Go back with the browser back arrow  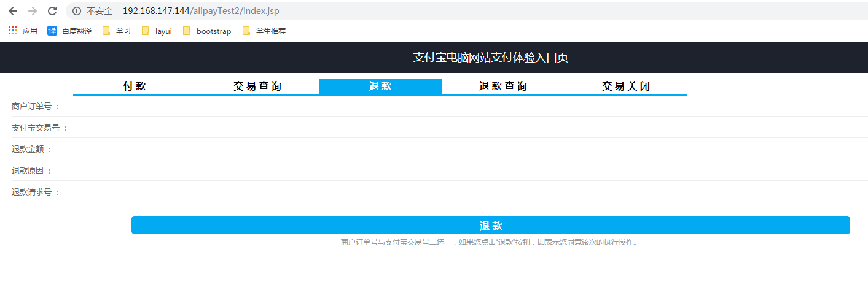click(13, 11)
